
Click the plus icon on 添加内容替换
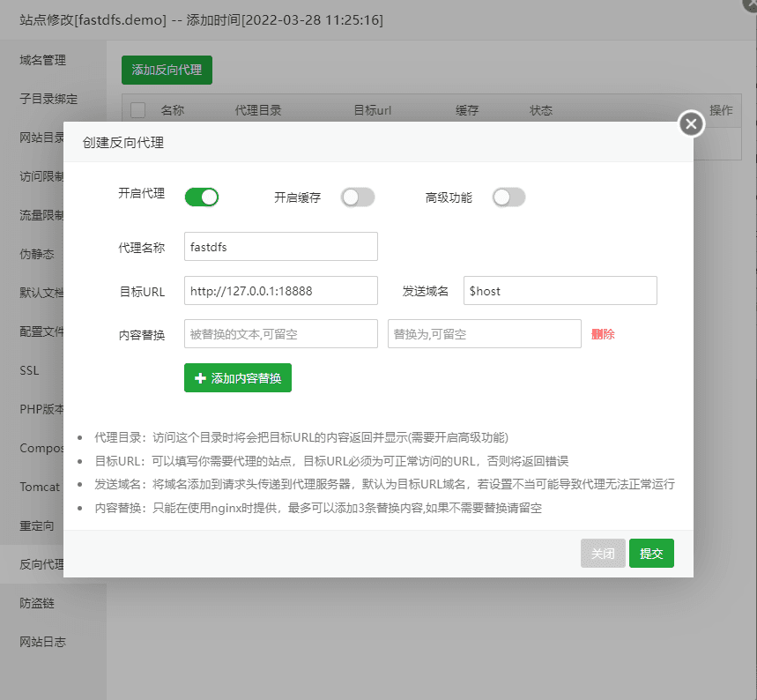pyautogui.click(x=200, y=378)
